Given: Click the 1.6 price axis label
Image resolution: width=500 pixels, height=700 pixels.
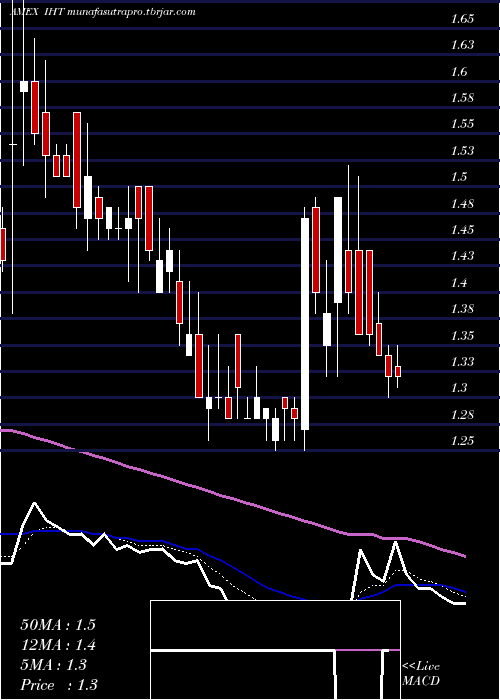Looking at the screenshot, I should [459, 71].
